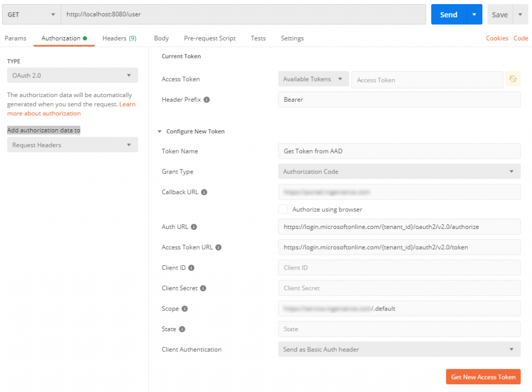Click the Token Name input field
This screenshot has height=392, width=532.
pos(400,151)
